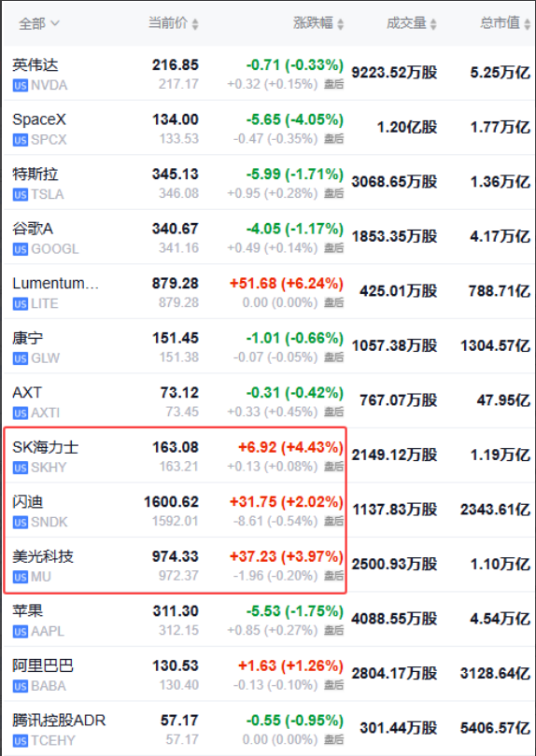This screenshot has width=536, height=756.
Task: Open the 特斯拉 stock name
Action: point(35,174)
